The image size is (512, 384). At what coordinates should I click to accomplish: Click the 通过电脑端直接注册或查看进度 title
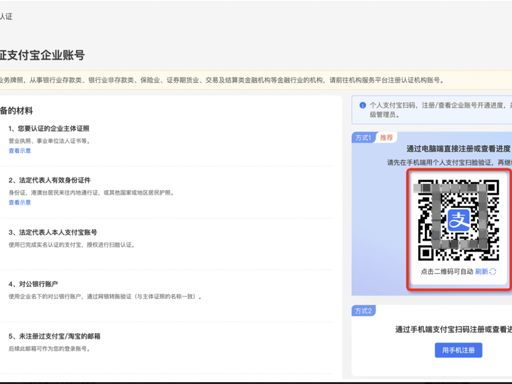[x=459, y=149]
